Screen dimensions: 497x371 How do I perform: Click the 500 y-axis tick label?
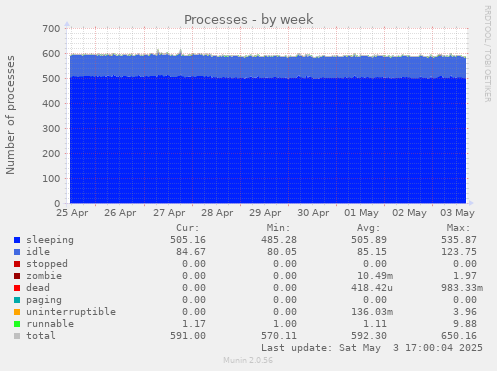(x=51, y=79)
